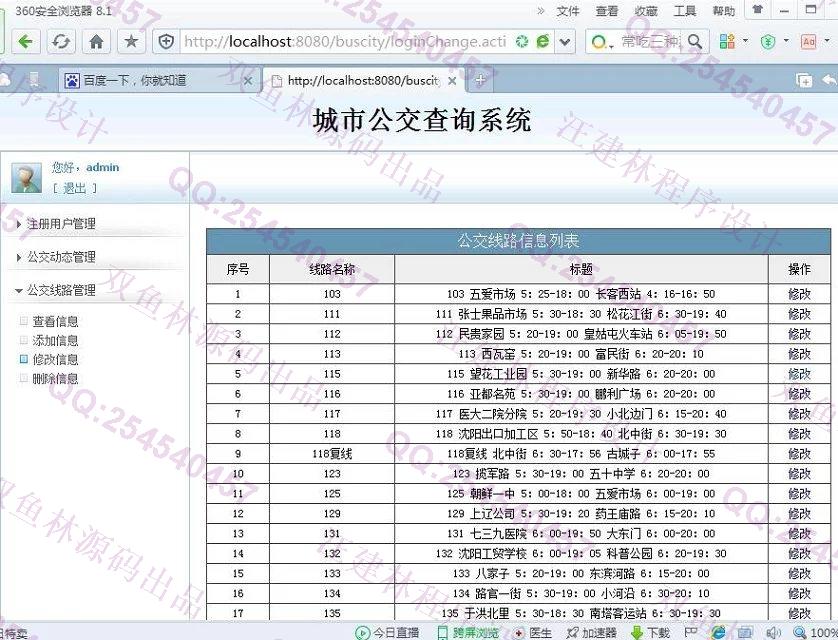Viewport: 838px width, 640px height.
Task: Open the 下载 download manager
Action: 650,633
